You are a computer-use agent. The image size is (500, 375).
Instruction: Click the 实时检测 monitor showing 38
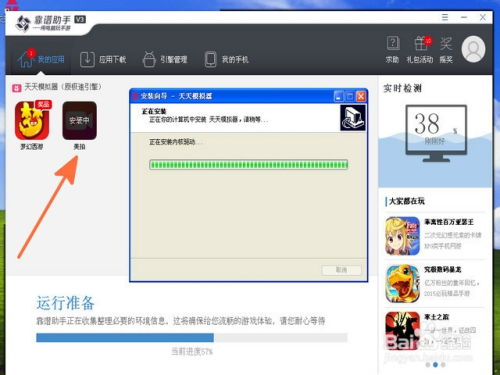(x=436, y=133)
